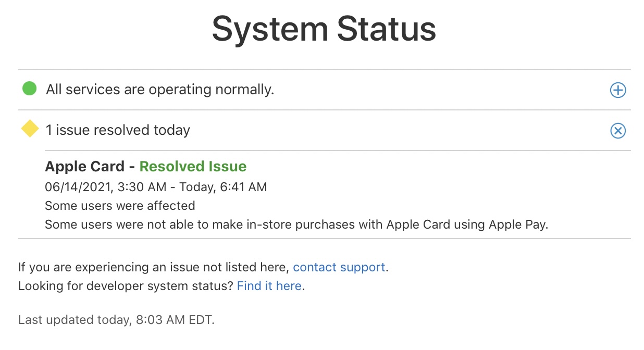Open the contact support link
This screenshot has height=350, width=644.
pos(339,267)
